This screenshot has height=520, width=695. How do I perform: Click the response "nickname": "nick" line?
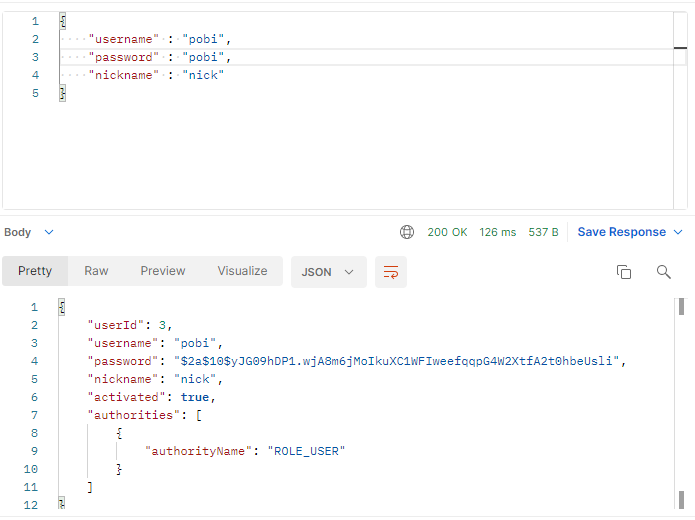(x=155, y=379)
